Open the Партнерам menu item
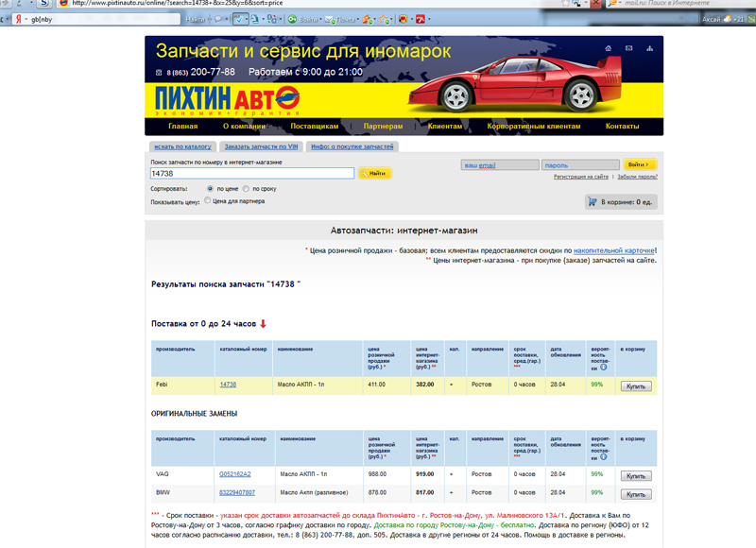This screenshot has width=756, height=548. pyautogui.click(x=383, y=127)
